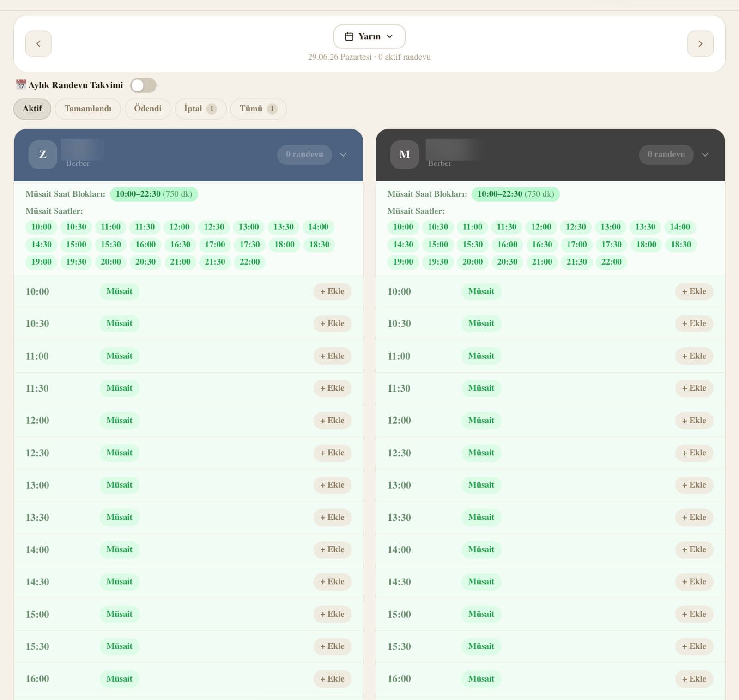Click Müsait badge on M's 15:00 row

[x=481, y=614]
